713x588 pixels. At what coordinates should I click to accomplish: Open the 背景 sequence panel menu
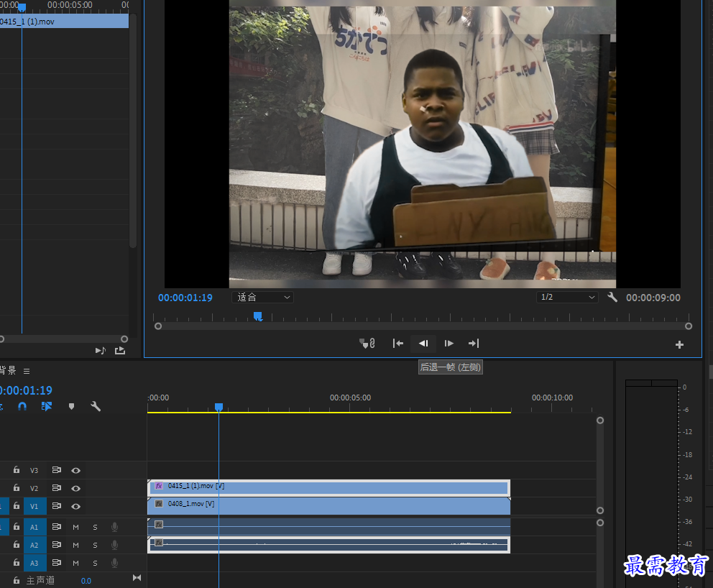pos(27,371)
